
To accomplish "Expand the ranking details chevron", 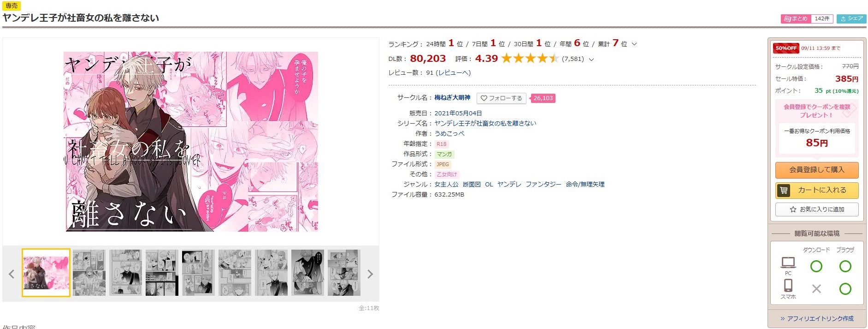I will coord(634,44).
